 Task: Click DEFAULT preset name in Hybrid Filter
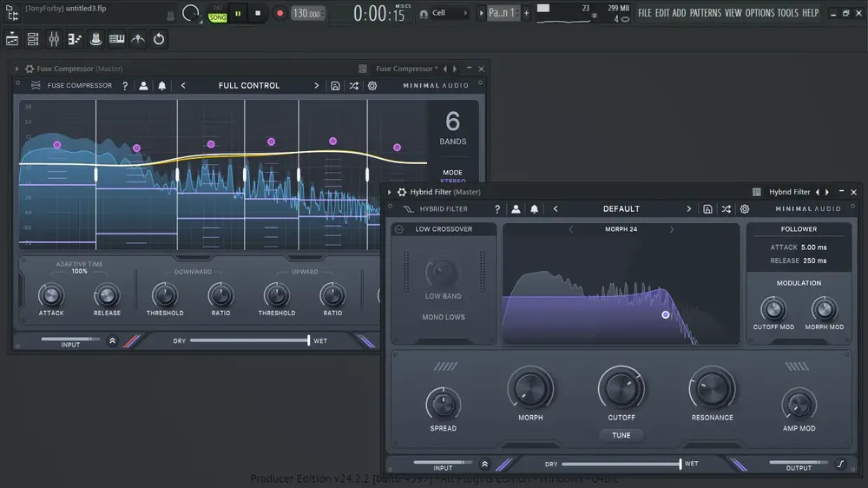pos(621,208)
